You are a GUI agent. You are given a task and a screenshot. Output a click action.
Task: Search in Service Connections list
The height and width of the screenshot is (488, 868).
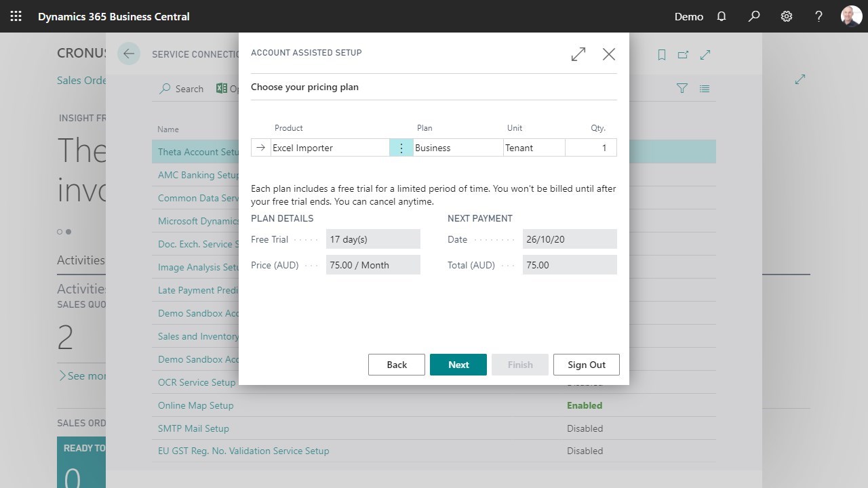click(x=182, y=89)
